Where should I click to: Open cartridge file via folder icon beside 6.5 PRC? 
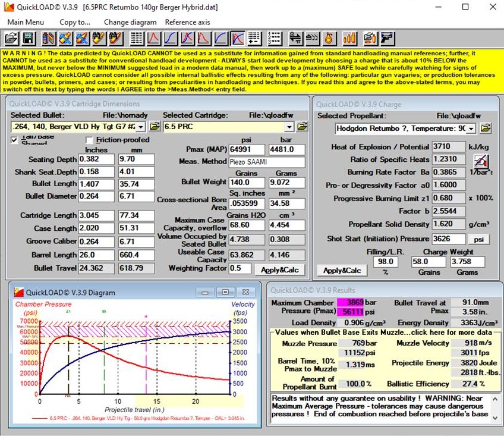(302, 127)
